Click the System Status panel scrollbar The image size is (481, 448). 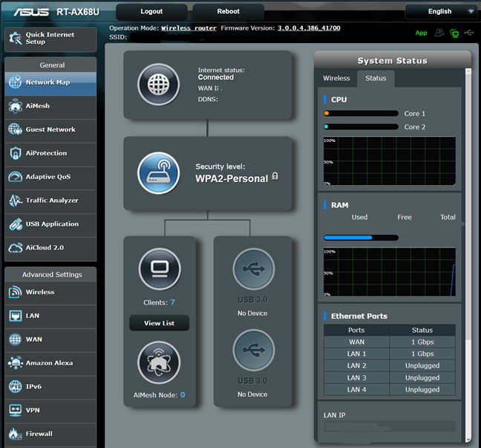click(x=468, y=223)
